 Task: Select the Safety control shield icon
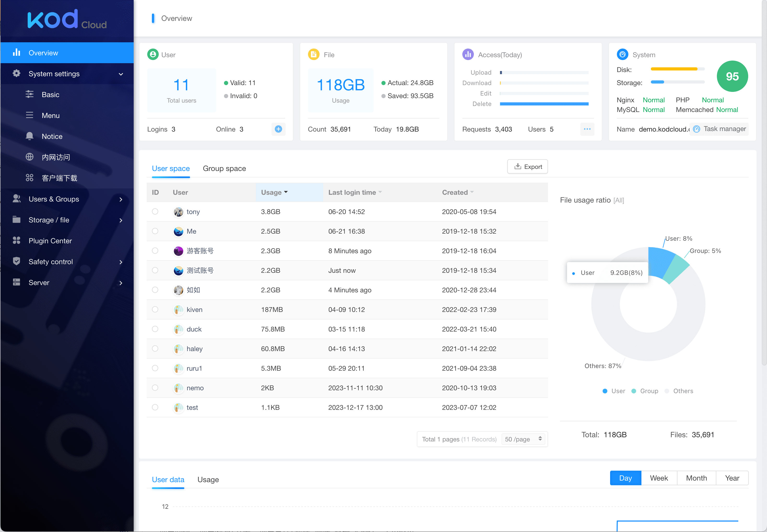click(17, 261)
